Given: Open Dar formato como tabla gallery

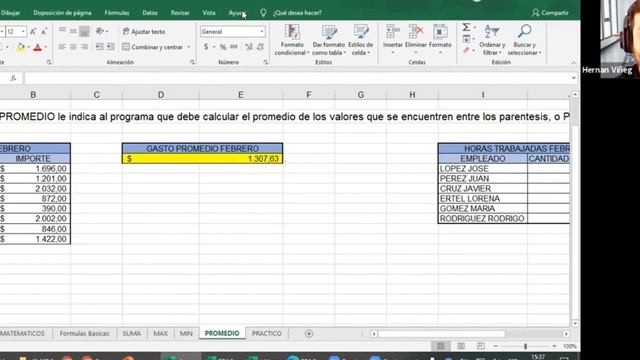Looking at the screenshot, I should (329, 40).
